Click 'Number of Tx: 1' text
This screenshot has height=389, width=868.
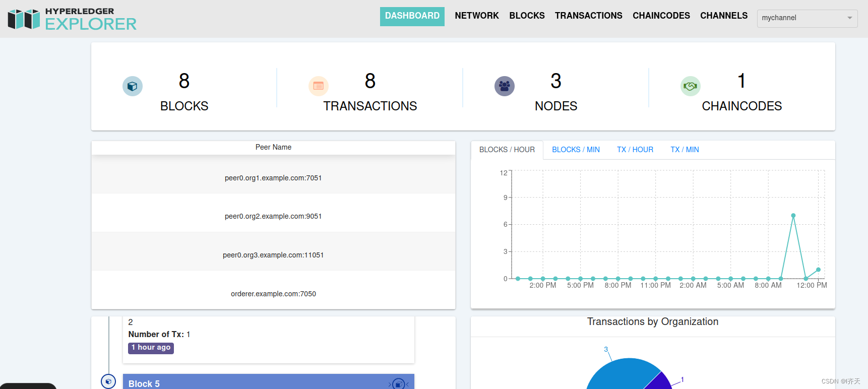pyautogui.click(x=159, y=335)
